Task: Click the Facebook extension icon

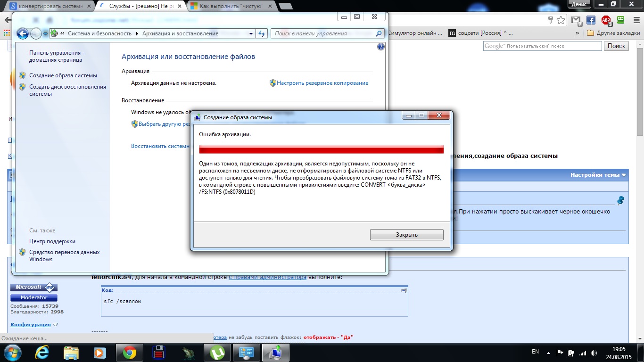Action: click(x=591, y=20)
